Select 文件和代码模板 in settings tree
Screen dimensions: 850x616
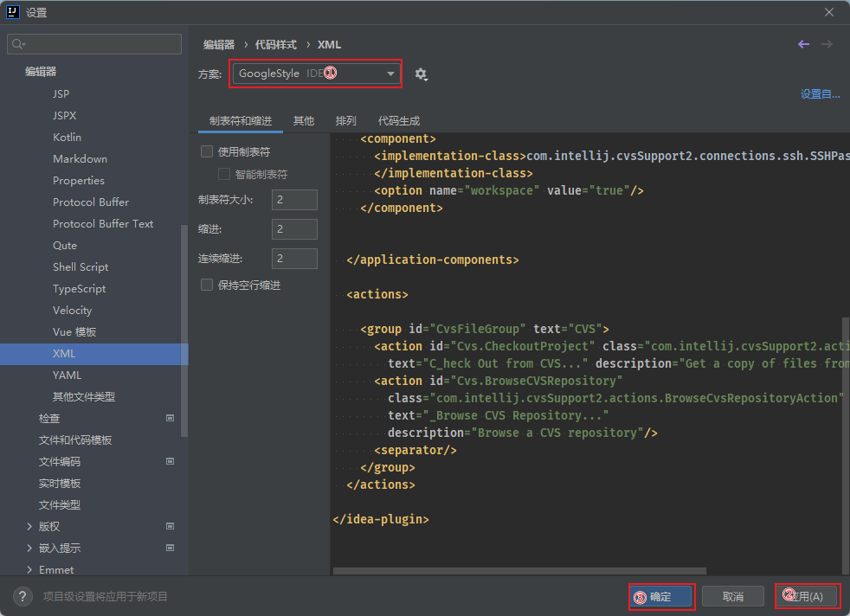[74, 440]
